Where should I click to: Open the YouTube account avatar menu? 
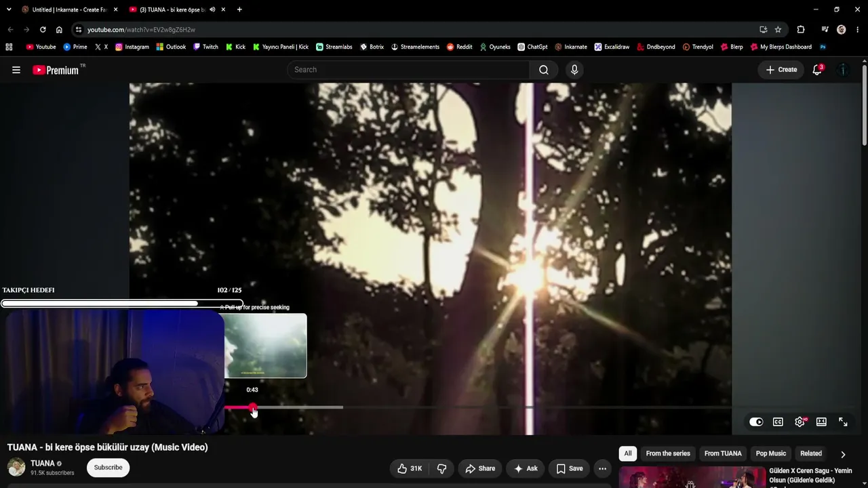(x=843, y=70)
